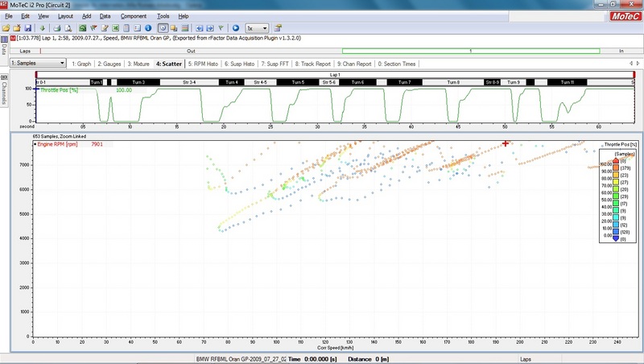Switch to the '9: Chan Report' tab
Viewport: 644px width, 364px height.
pos(354,64)
